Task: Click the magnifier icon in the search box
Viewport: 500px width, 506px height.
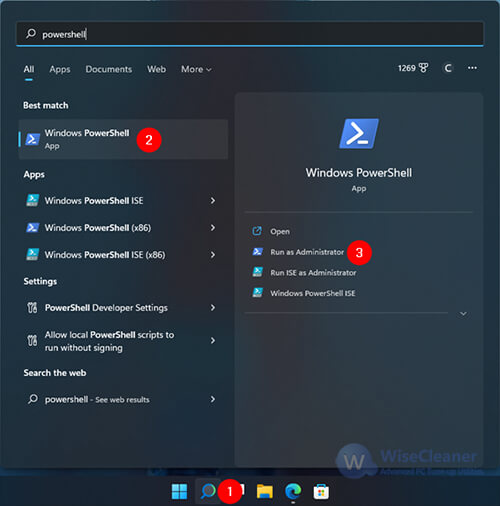Action: point(31,33)
